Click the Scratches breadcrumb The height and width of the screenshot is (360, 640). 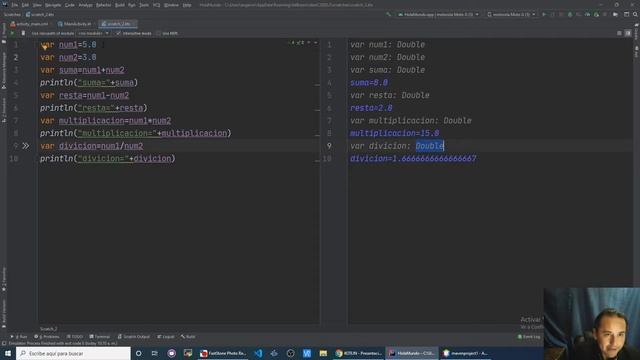tap(12, 14)
